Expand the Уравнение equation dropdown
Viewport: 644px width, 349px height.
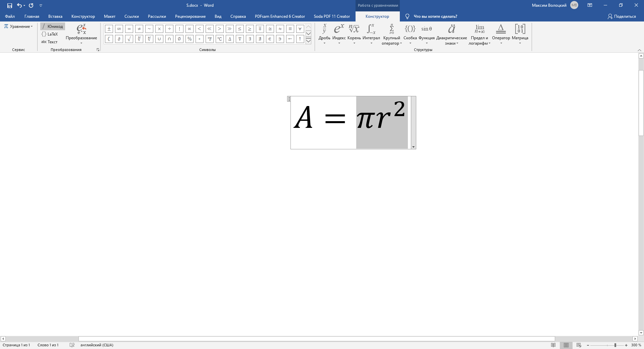point(18,27)
